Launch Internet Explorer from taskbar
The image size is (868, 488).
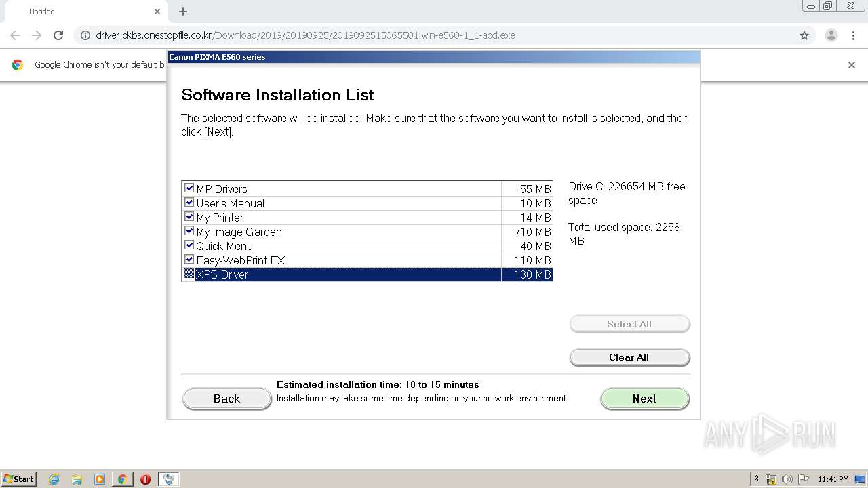(54, 479)
